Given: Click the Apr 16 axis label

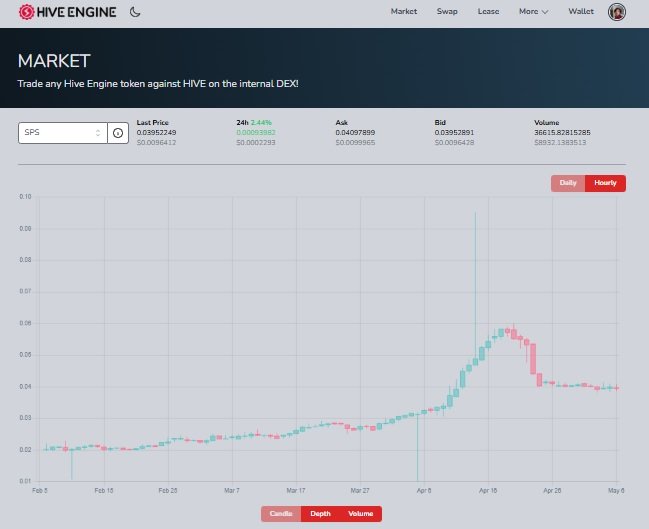Looking at the screenshot, I should (x=488, y=491).
